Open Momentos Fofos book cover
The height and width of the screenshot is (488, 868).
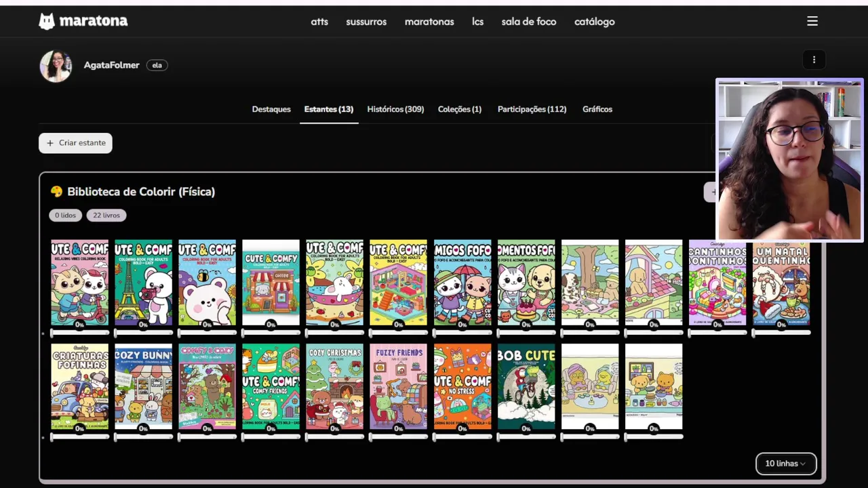pos(526,283)
